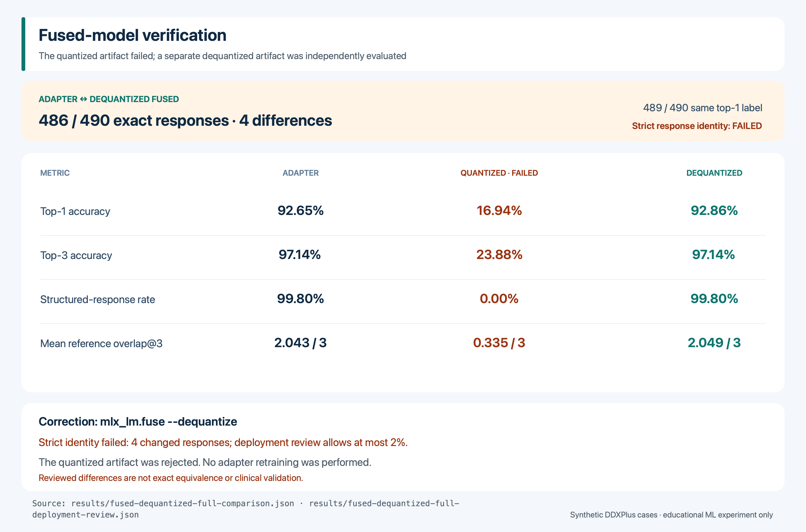Click the 'Synthetic DDXPlus cases' footer disclaimer
The width and height of the screenshot is (806, 532).
671,515
